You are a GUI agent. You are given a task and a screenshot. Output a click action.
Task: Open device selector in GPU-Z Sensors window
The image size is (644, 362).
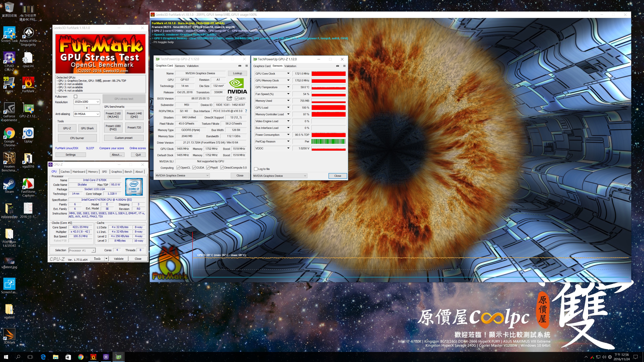[x=280, y=176]
